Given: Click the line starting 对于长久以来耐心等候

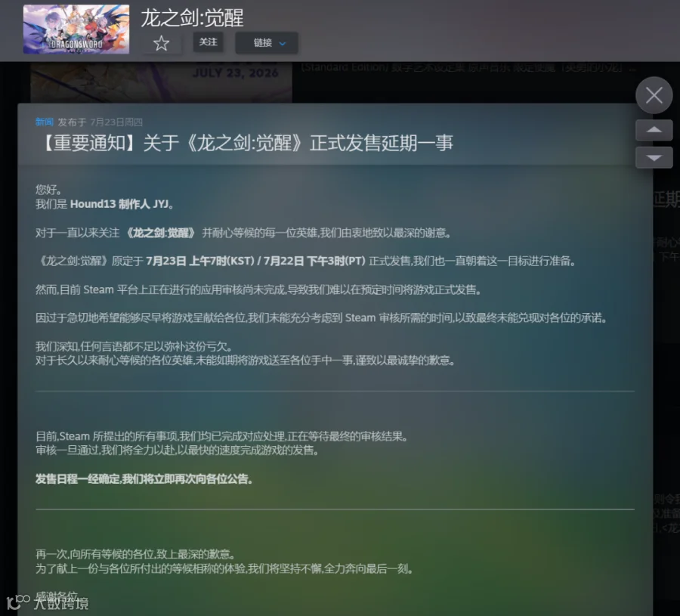Looking at the screenshot, I should click(245, 361).
